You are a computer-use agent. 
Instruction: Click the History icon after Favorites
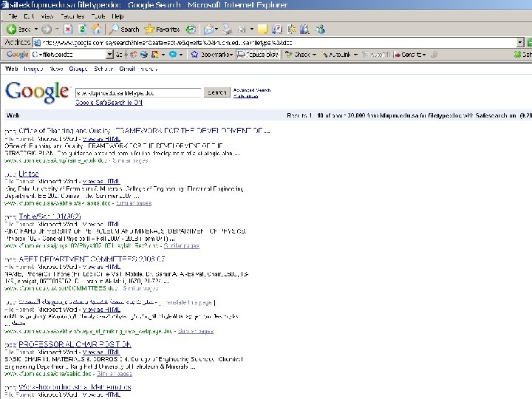pos(191,30)
